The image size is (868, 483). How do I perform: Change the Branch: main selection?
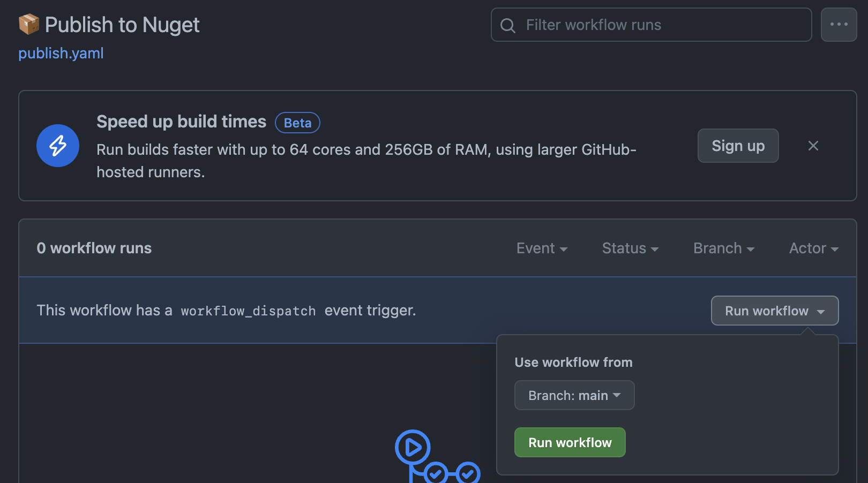click(574, 395)
